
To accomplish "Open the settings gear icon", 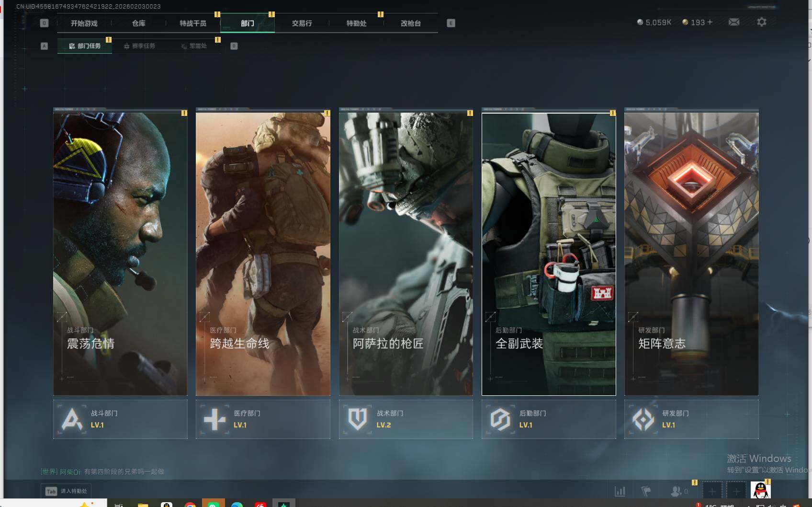I will click(x=762, y=22).
